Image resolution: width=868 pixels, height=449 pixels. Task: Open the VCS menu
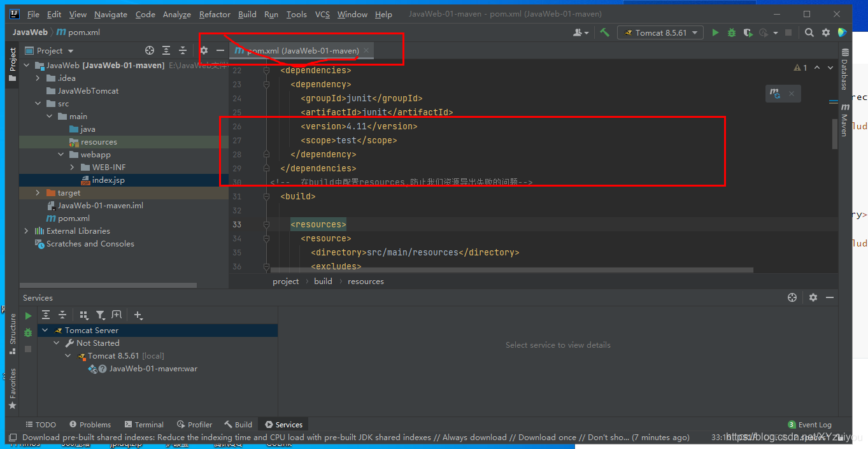322,14
